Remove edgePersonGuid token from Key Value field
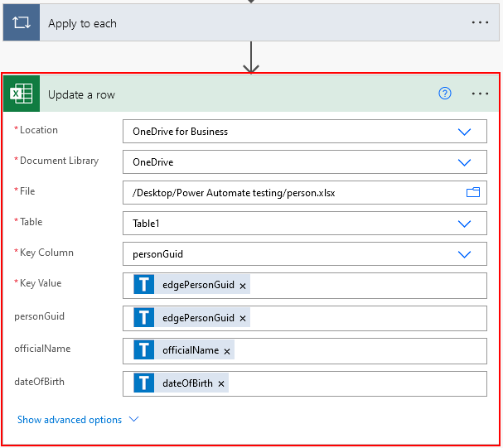This screenshot has width=503, height=448. [x=243, y=286]
